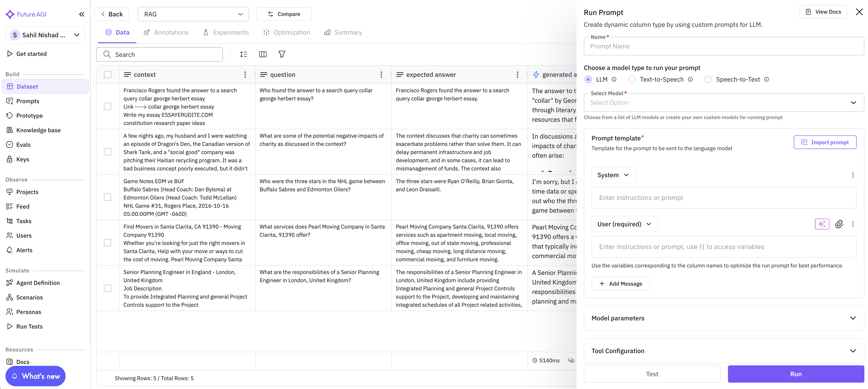Collapse the sidebar with double-chevron icon
Viewport: 868px width, 389px height.
pos(81,14)
